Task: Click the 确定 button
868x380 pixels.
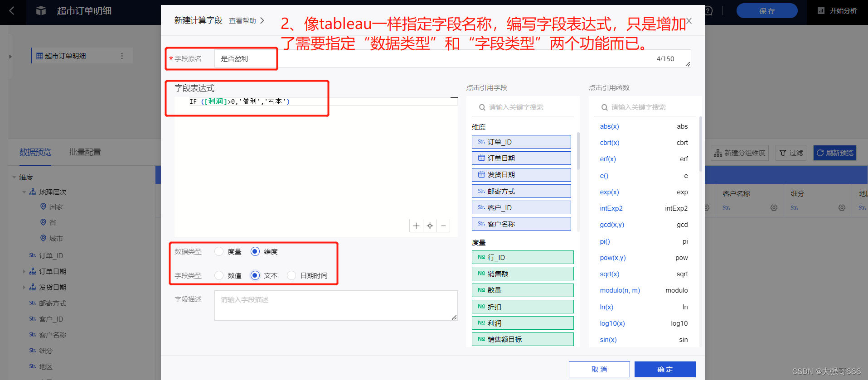Action: [665, 369]
